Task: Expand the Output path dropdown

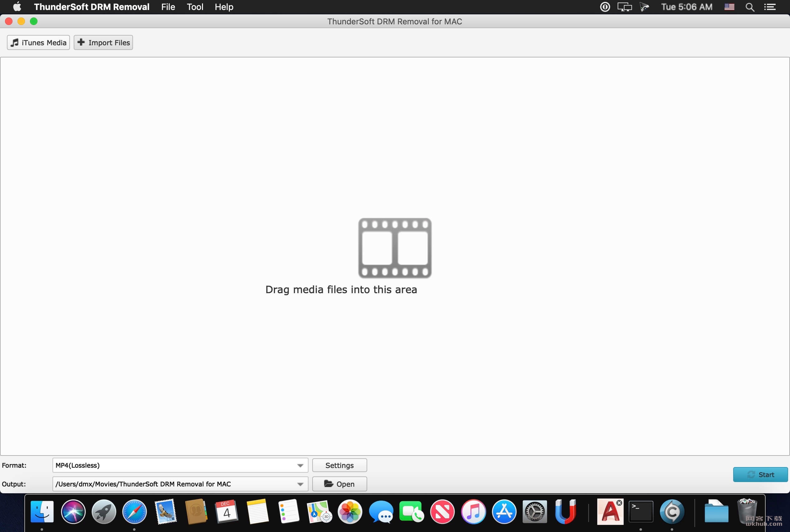Action: (x=300, y=484)
